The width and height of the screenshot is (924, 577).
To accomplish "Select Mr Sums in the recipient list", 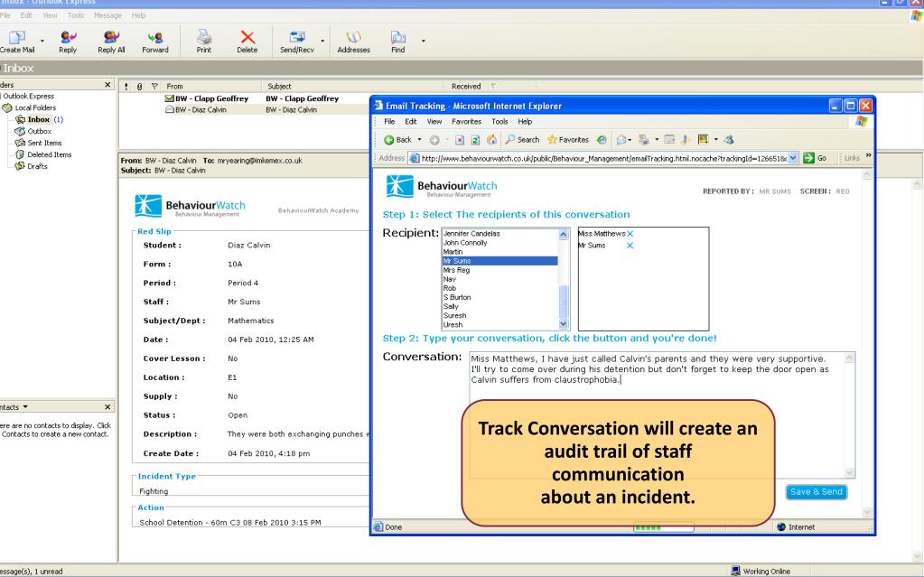I will (499, 261).
